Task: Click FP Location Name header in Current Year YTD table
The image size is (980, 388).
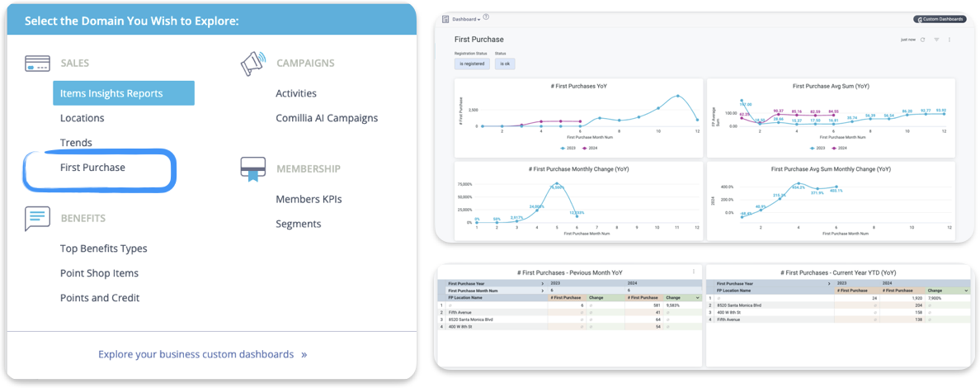Action: [733, 291]
